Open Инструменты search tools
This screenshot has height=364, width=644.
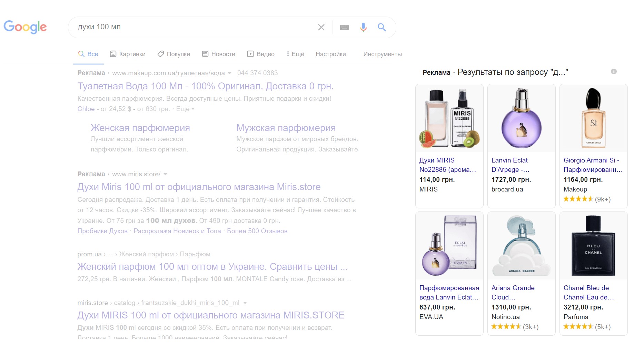point(382,54)
